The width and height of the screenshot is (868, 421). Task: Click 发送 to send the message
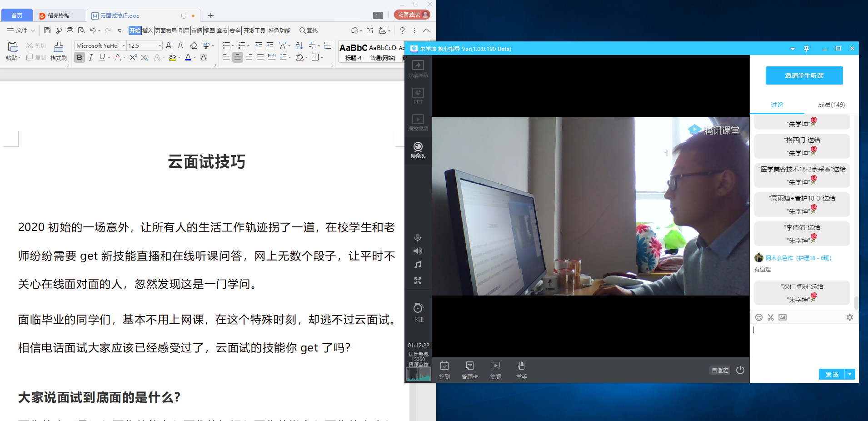pyautogui.click(x=832, y=374)
